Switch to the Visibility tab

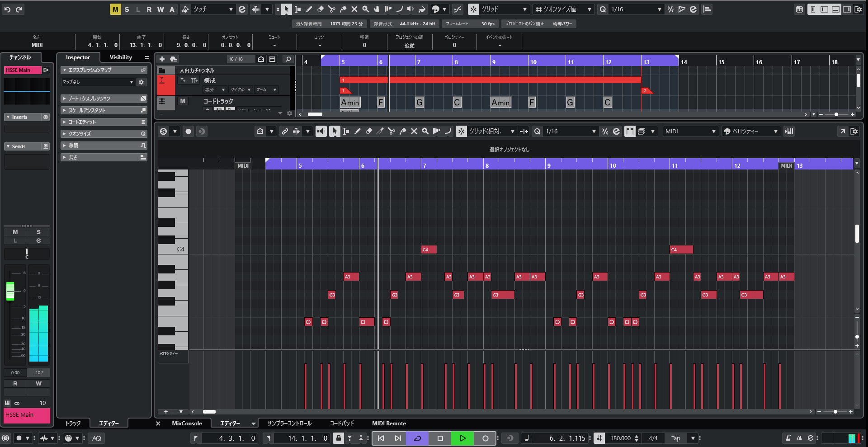tap(121, 57)
